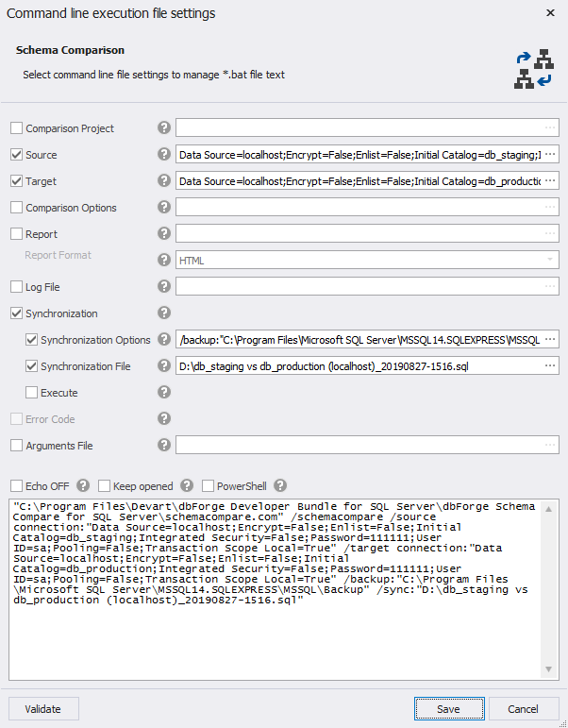Click help icon next to Keep opened
The height and width of the screenshot is (728, 568).
click(x=187, y=485)
